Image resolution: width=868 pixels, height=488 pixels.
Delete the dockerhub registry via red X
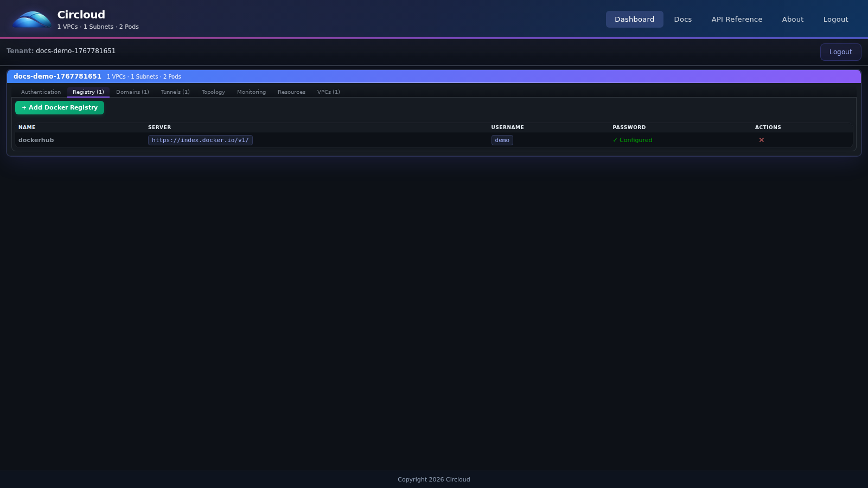click(762, 140)
